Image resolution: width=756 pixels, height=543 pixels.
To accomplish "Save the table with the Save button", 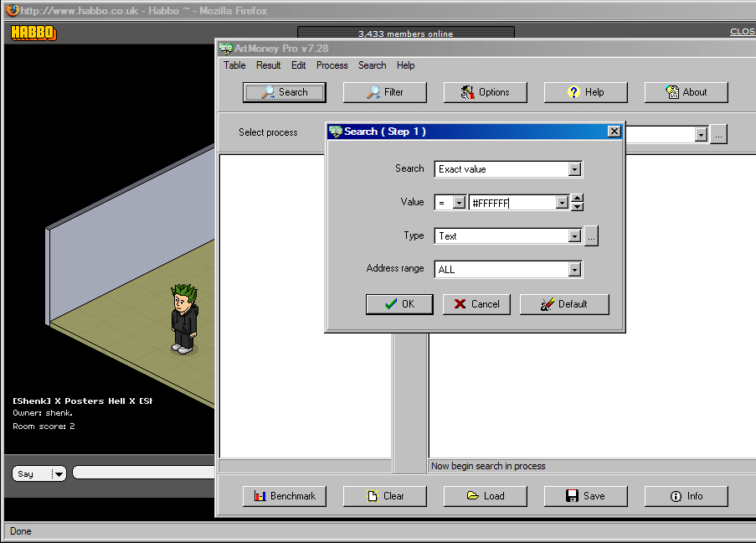I will click(x=586, y=496).
